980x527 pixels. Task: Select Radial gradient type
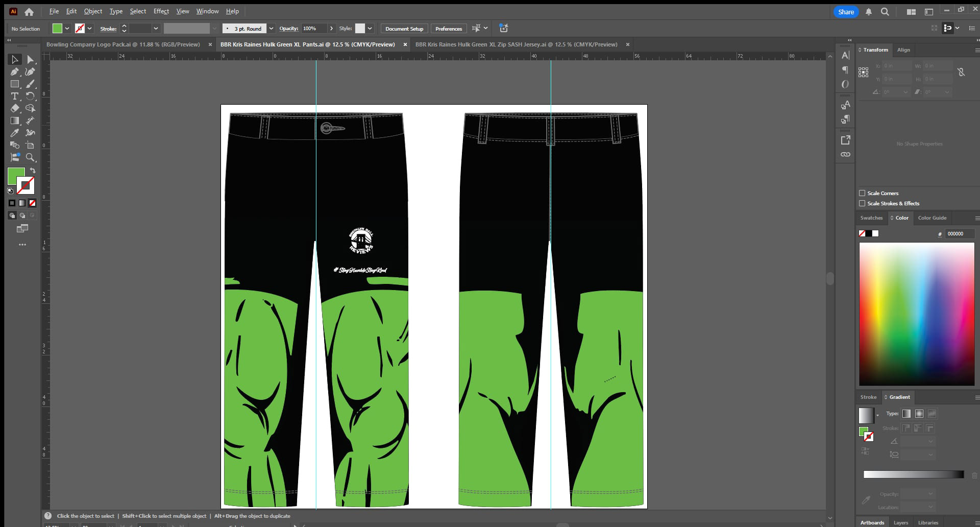point(919,414)
